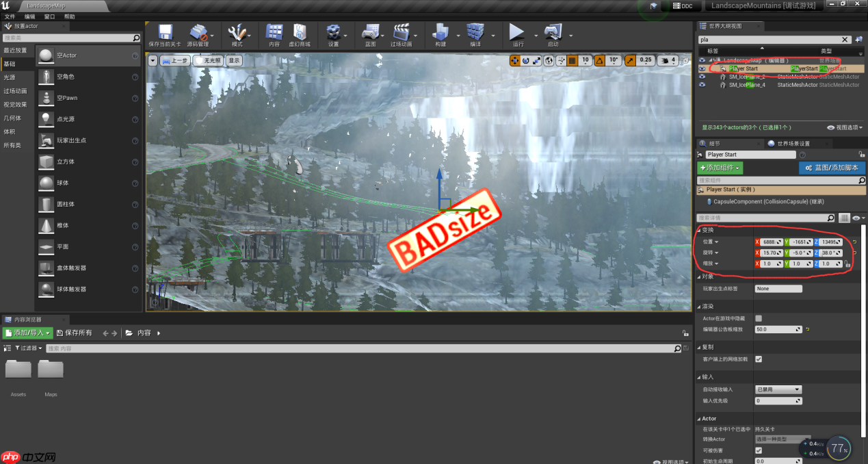Select 光源 lights category in place panel
Viewport: 868px width, 464px height.
point(10,77)
